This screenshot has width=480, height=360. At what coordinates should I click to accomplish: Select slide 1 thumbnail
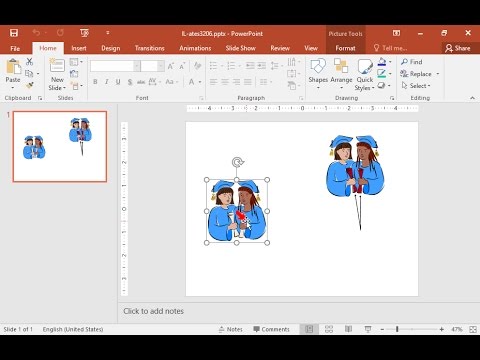(x=60, y=147)
